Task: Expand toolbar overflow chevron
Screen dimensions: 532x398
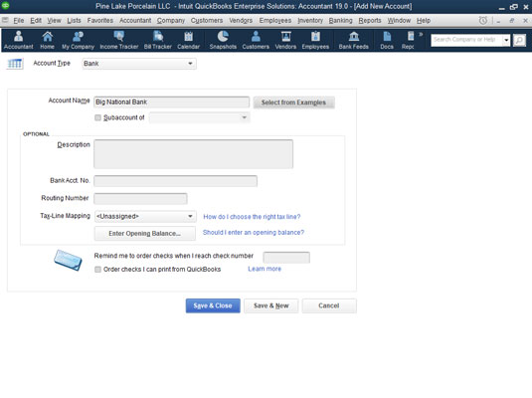Action: pos(421,34)
